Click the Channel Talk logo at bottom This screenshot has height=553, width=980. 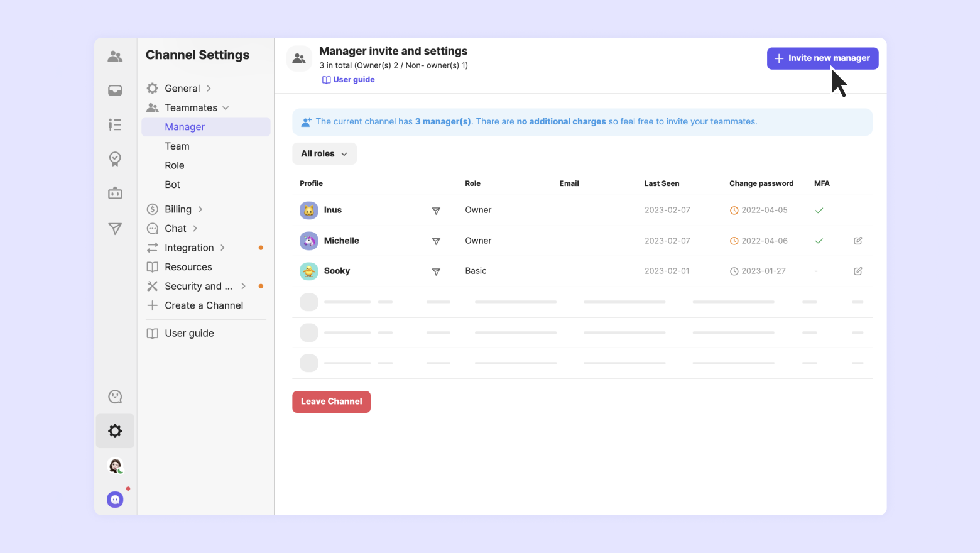(115, 500)
